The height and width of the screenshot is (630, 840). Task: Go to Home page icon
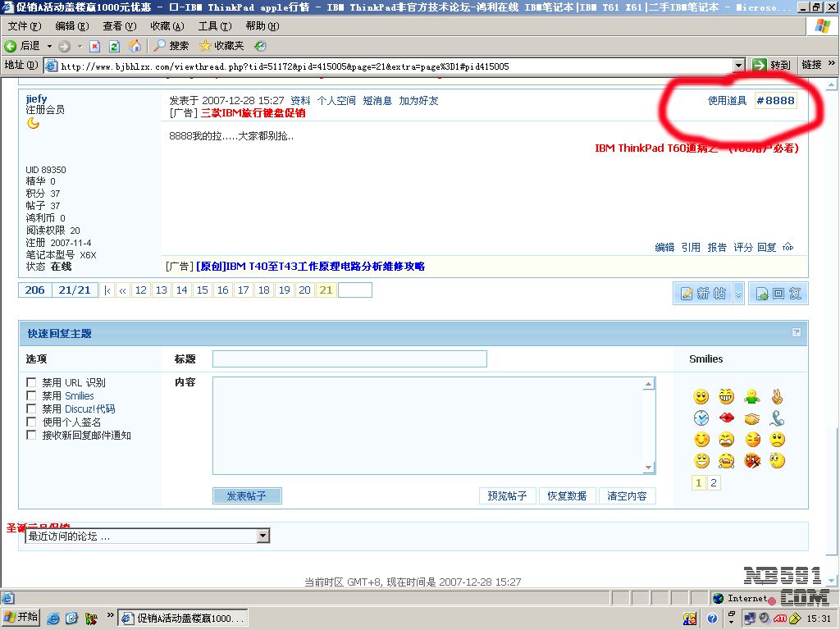click(135, 46)
